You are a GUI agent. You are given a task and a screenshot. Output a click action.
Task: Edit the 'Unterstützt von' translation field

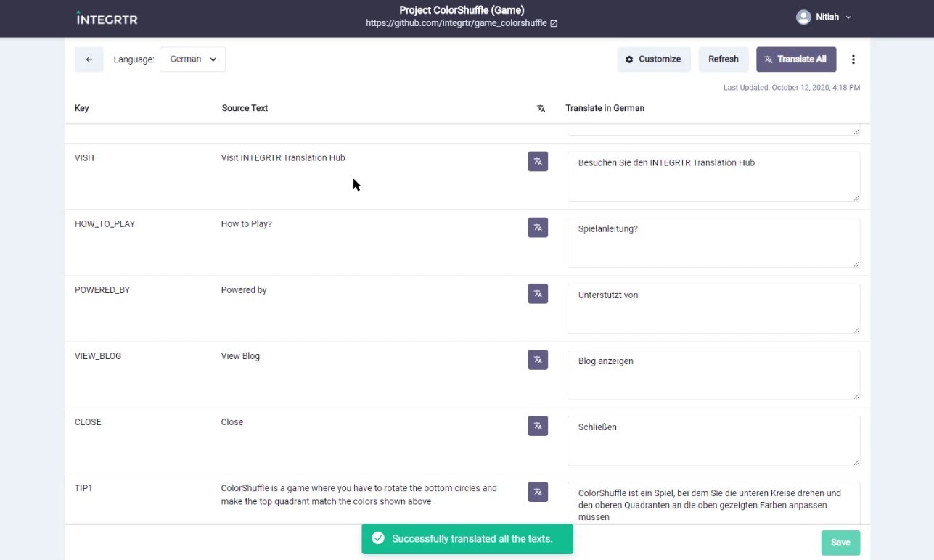tap(713, 308)
